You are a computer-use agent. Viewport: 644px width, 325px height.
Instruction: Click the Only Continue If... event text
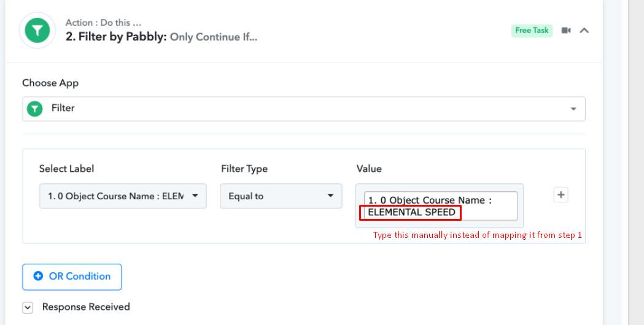214,37
